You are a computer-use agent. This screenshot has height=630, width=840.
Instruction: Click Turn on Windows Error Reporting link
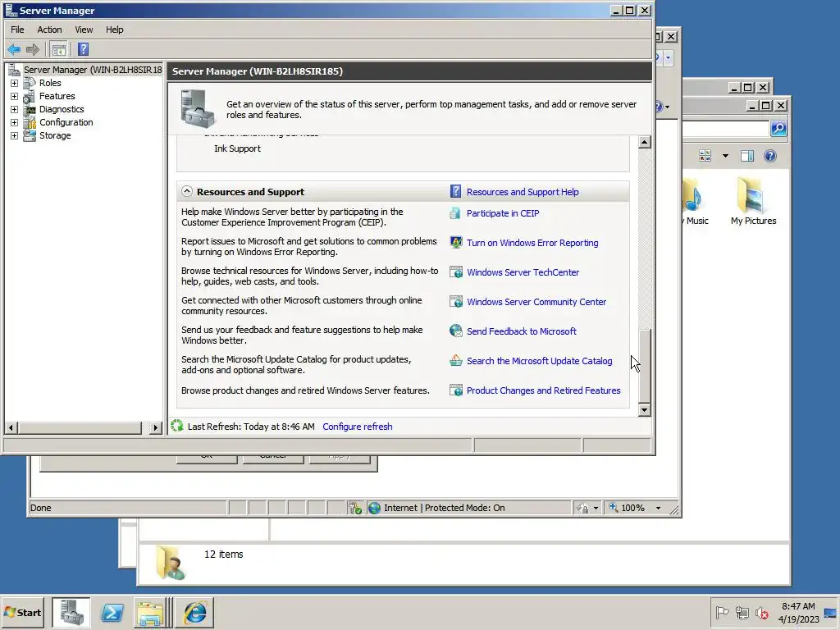[532, 243]
